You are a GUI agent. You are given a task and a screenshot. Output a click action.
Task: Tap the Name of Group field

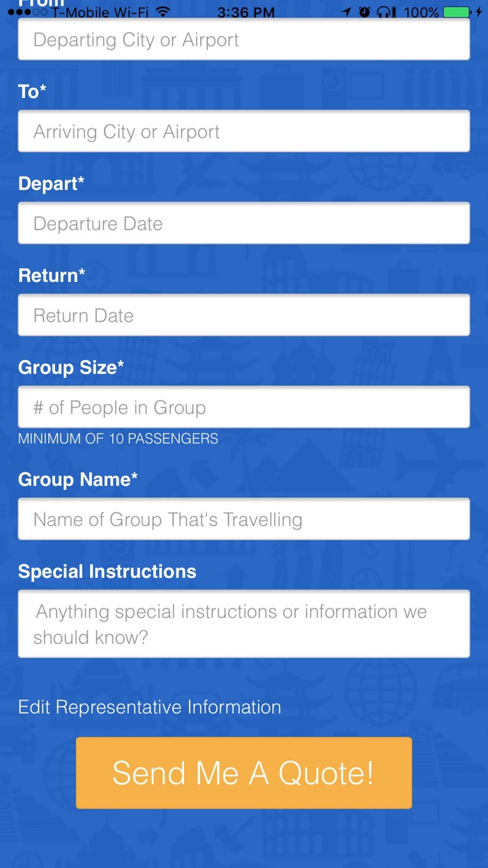tap(243, 519)
